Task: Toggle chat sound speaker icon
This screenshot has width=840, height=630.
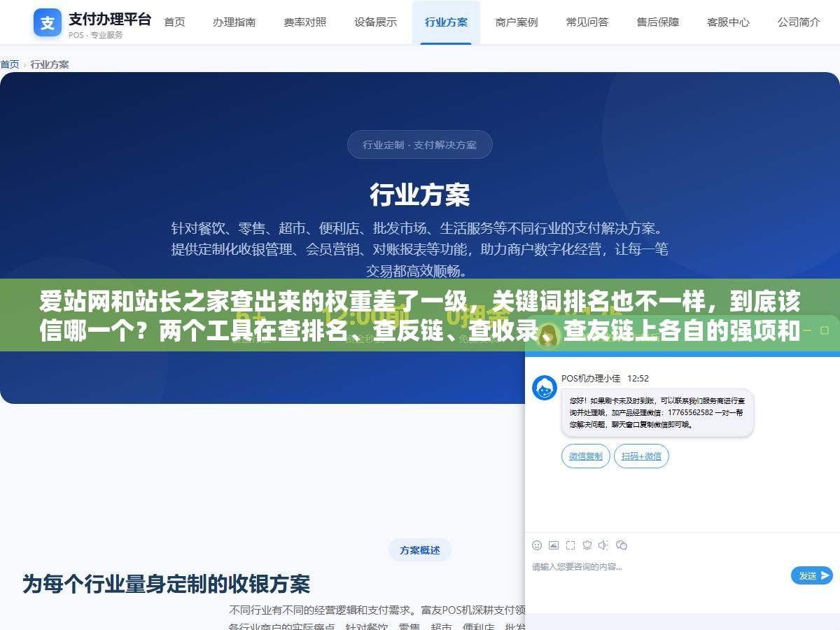Action: (x=603, y=545)
